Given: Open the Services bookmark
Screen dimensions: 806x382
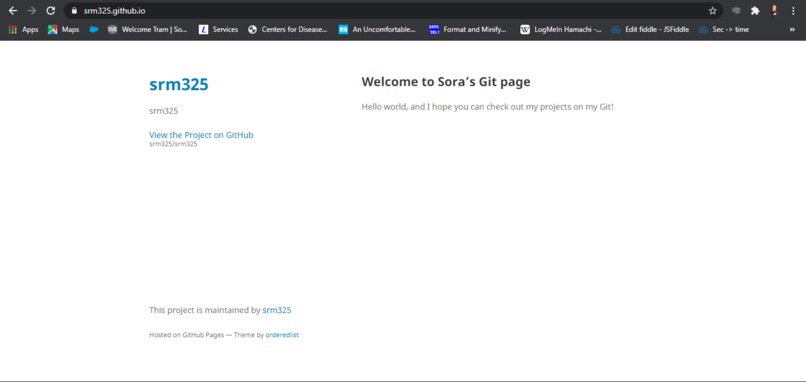Looking at the screenshot, I should pos(218,29).
